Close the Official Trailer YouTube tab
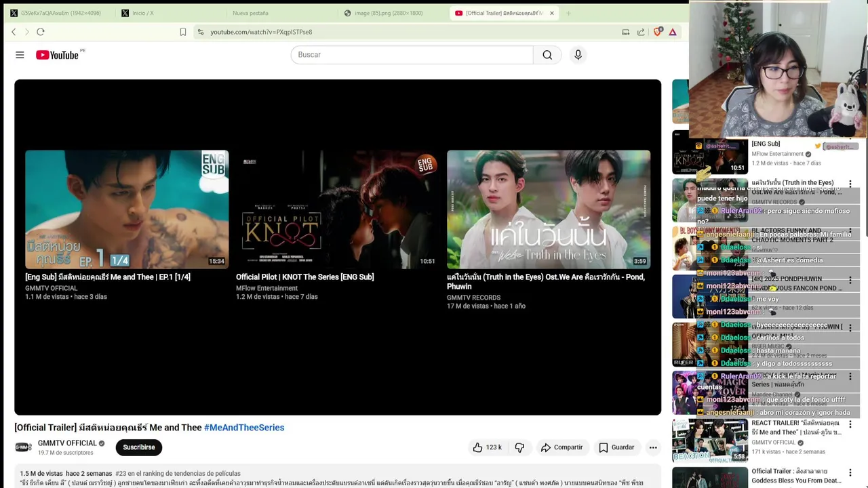Viewport: 868px width, 488px height. (x=552, y=13)
